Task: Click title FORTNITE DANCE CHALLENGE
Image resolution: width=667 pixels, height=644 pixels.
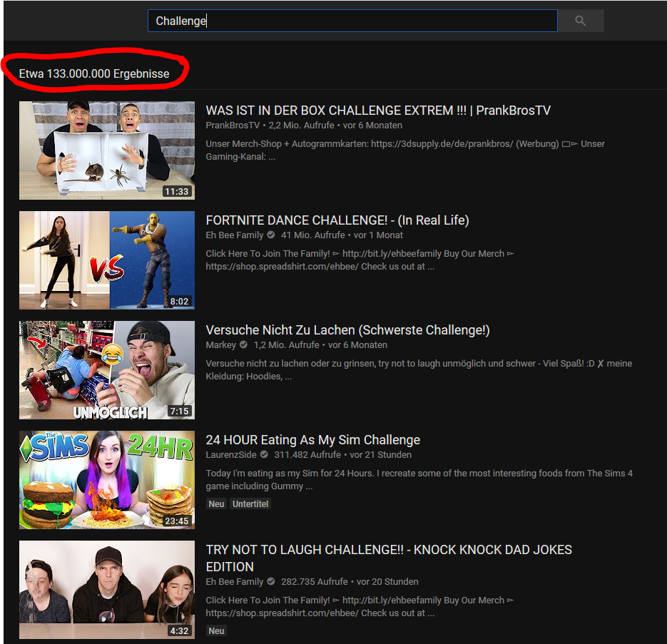Action: coord(337,220)
